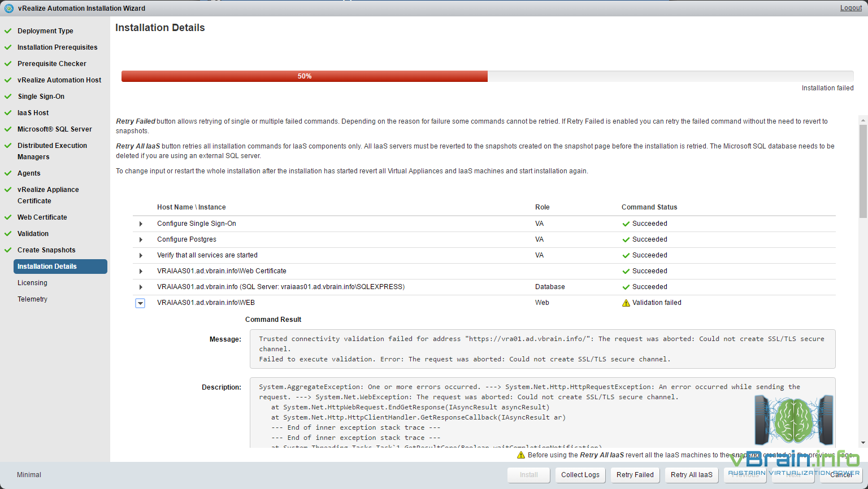Click the Message text box with SSL/TLS error
This screenshot has width=868, height=489.
tap(542, 349)
